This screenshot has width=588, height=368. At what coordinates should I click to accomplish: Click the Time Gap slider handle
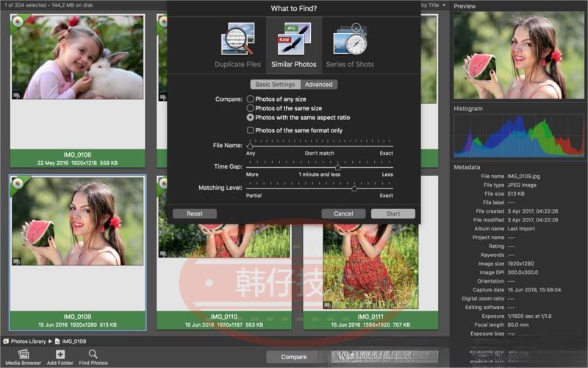click(338, 167)
